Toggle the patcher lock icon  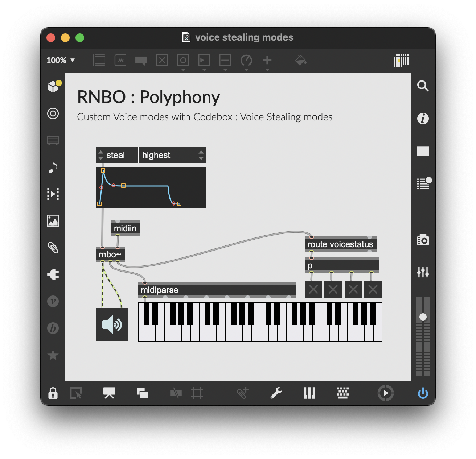53,393
